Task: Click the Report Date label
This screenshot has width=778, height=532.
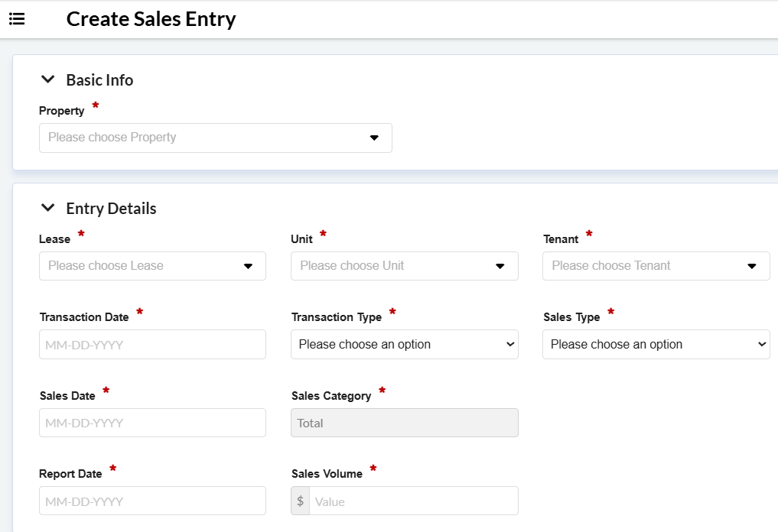Action: pyautogui.click(x=70, y=474)
